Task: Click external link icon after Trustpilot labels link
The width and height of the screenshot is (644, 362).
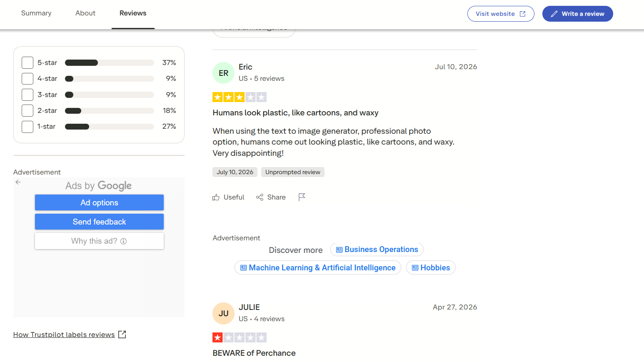Action: (x=122, y=335)
